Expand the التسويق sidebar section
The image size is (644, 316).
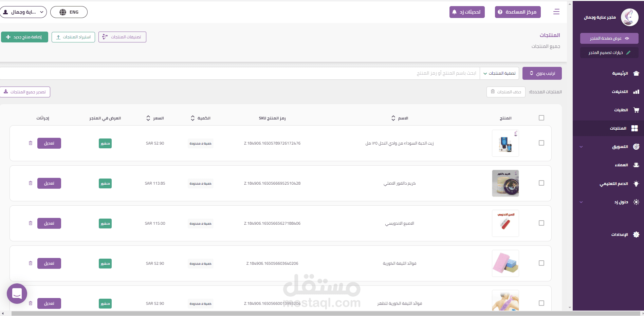click(581, 147)
